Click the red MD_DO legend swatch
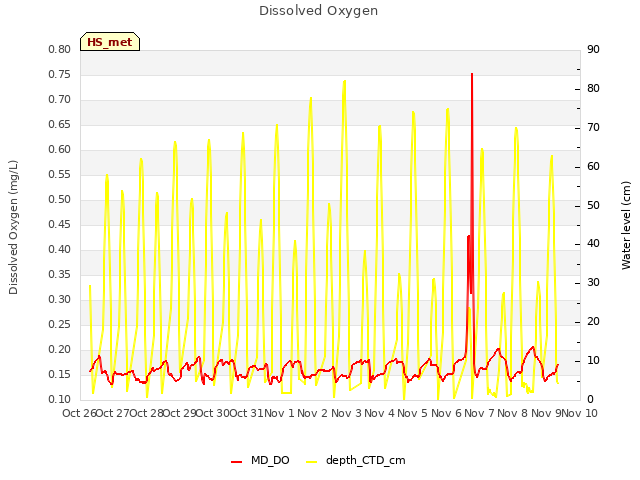 (237, 462)
